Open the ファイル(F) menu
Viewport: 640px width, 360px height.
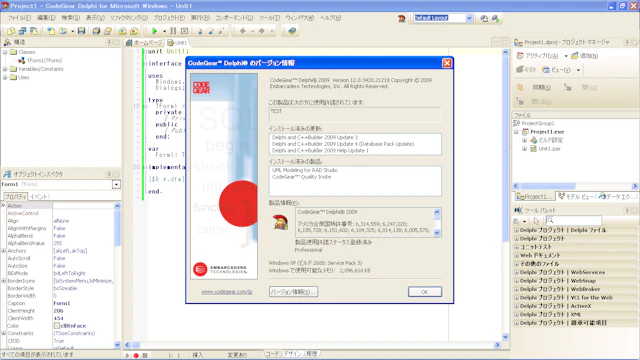tap(19, 18)
